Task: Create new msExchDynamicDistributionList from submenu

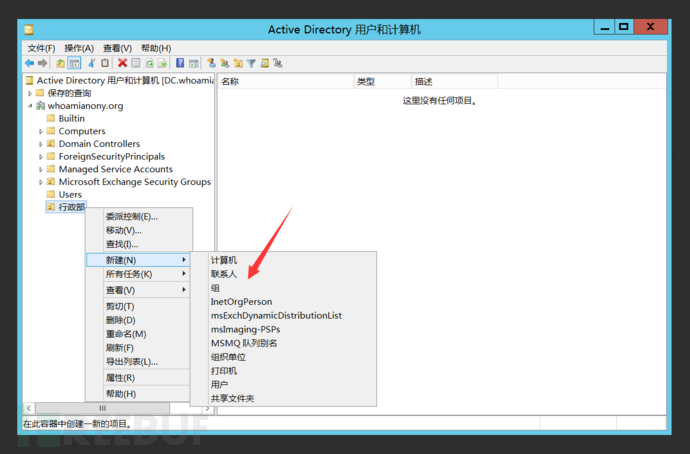Action: pos(283,315)
